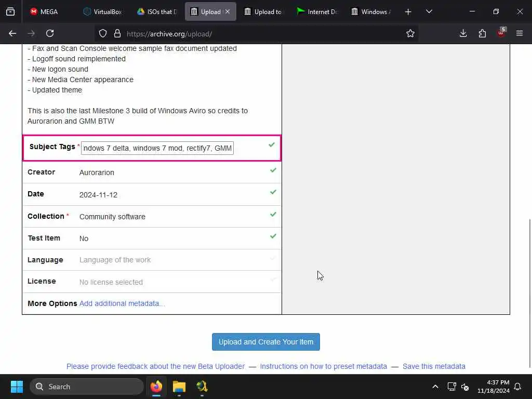The height and width of the screenshot is (399, 532).
Task: Open the Firefox application menu
Action: pos(520,33)
